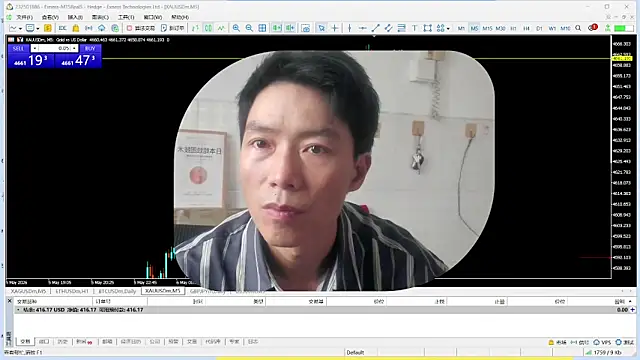The height and width of the screenshot is (360, 640).
Task: Switch to bar chart icon
Action: coord(195,28)
